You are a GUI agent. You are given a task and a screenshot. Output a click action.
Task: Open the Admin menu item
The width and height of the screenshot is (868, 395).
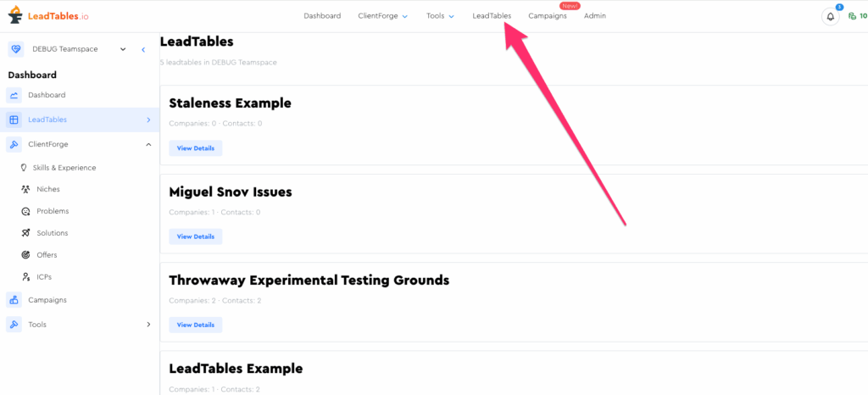[595, 16]
